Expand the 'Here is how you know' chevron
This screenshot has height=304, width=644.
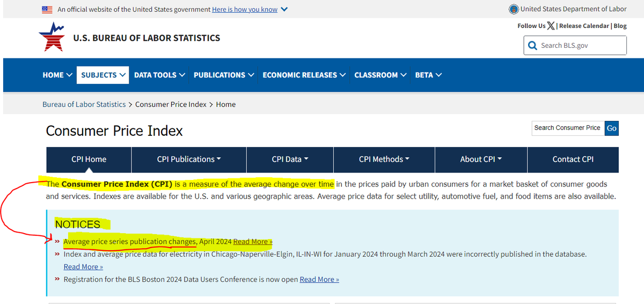pos(284,9)
